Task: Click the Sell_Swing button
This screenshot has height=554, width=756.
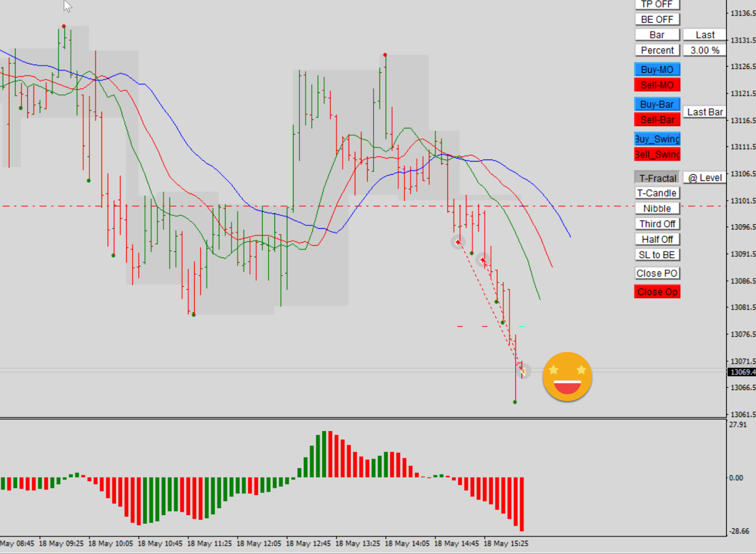Action: pyautogui.click(x=657, y=154)
